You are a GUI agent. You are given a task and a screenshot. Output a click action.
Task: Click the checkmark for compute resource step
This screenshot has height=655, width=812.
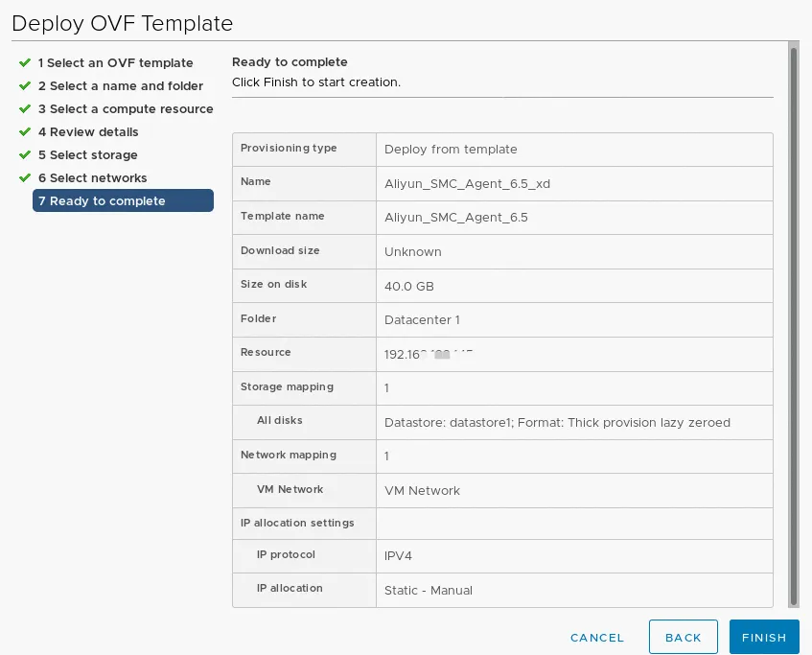tap(25, 108)
